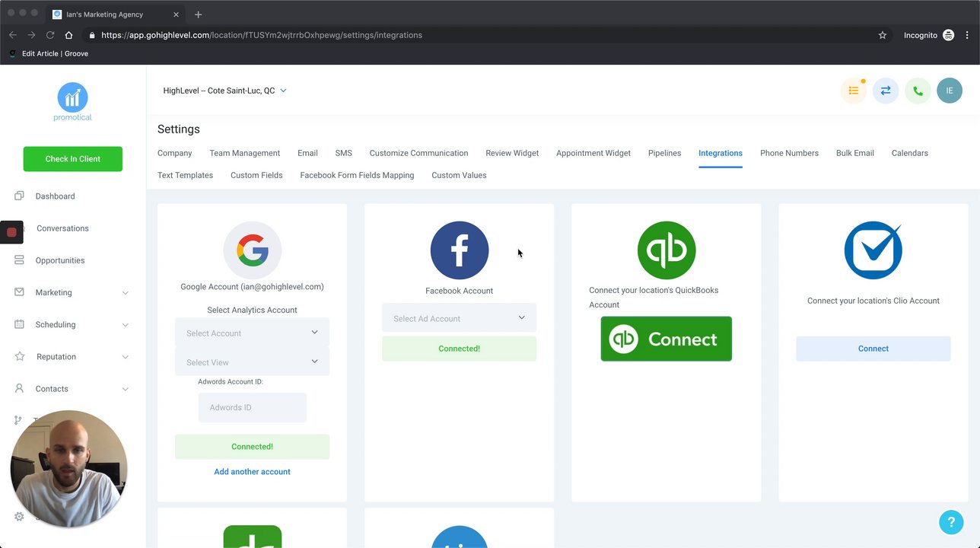Screen dimensions: 980x548
Task: Click the Clio checkmark logo
Action: [x=873, y=250]
